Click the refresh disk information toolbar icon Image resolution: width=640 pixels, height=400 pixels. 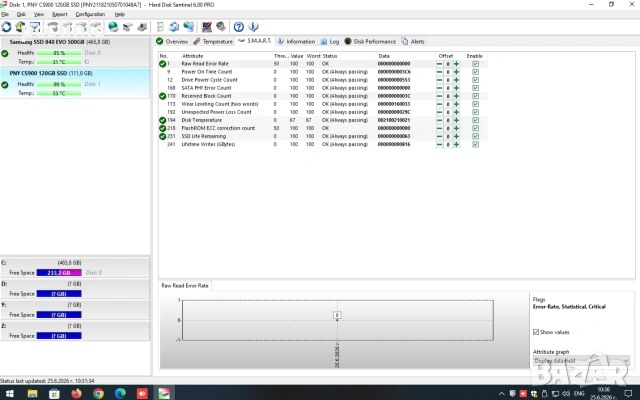pos(6,27)
